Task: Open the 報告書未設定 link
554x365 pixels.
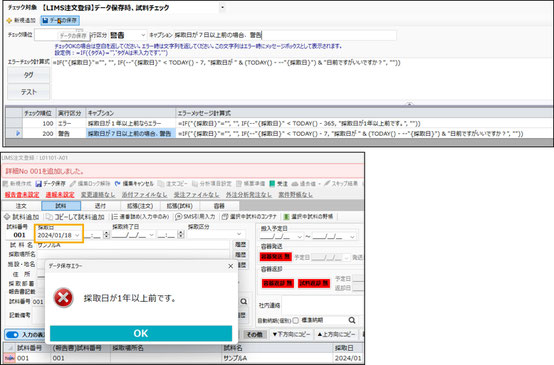Action: point(22,195)
